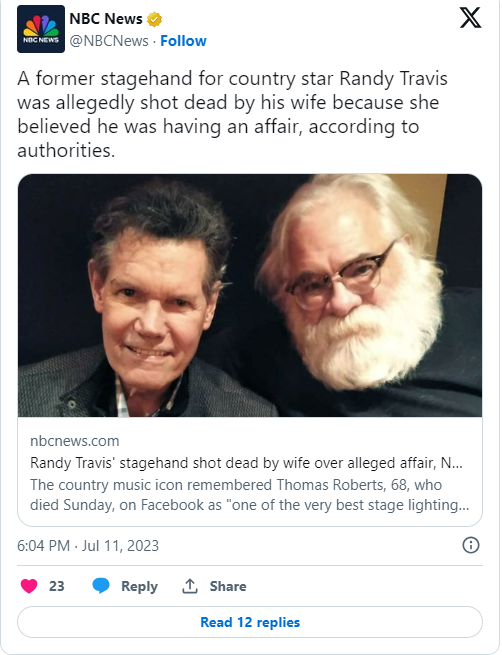
Task: Click the gold verified badge
Action: 155,19
